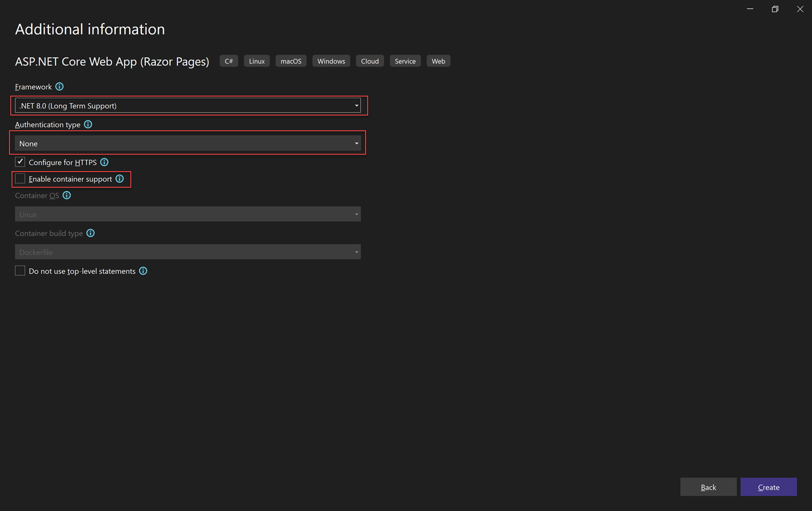Expand the Framework version dropdown
This screenshot has width=812, height=511.
(x=357, y=106)
